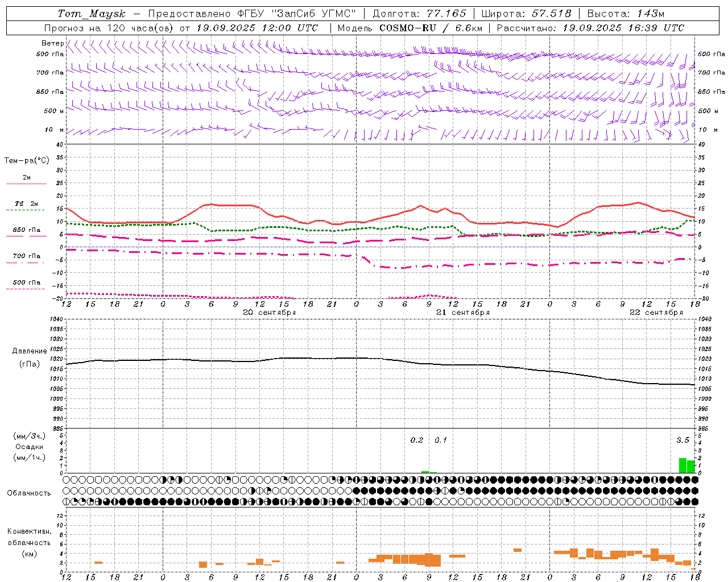Click the 0.1 precipitation value

(441, 440)
